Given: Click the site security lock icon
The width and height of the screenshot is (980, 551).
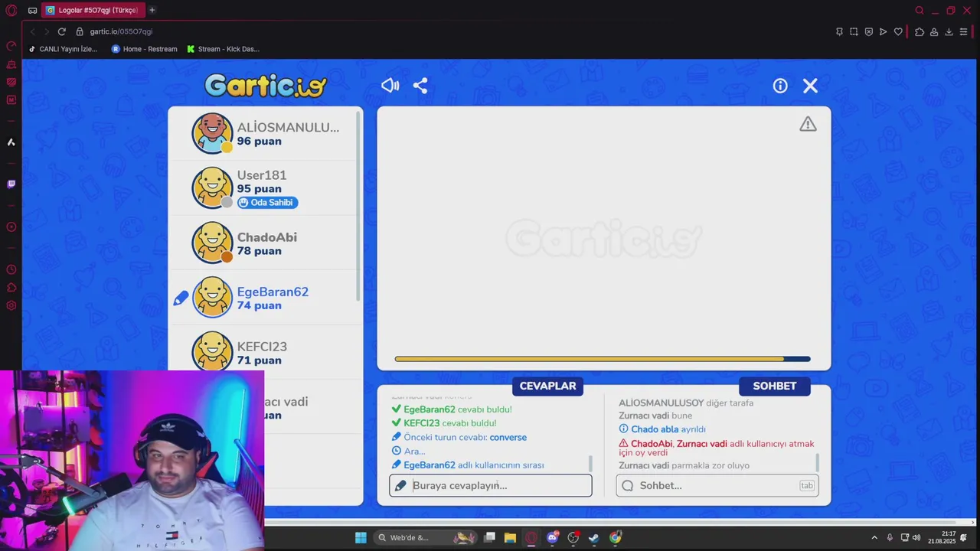Looking at the screenshot, I should tap(80, 31).
